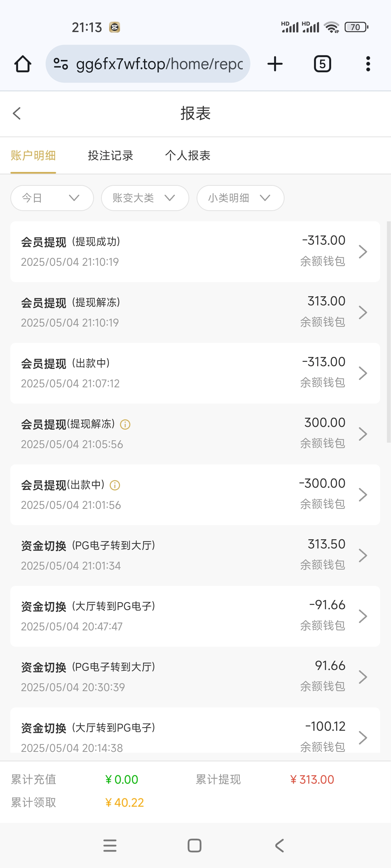This screenshot has width=391, height=868.
Task: Open a new browser tab
Action: (x=275, y=64)
